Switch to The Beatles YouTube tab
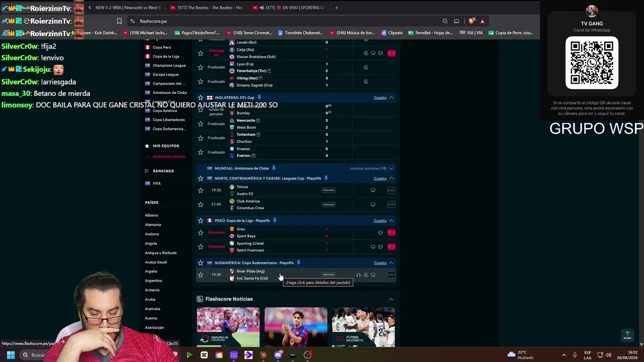 click(x=206, y=8)
